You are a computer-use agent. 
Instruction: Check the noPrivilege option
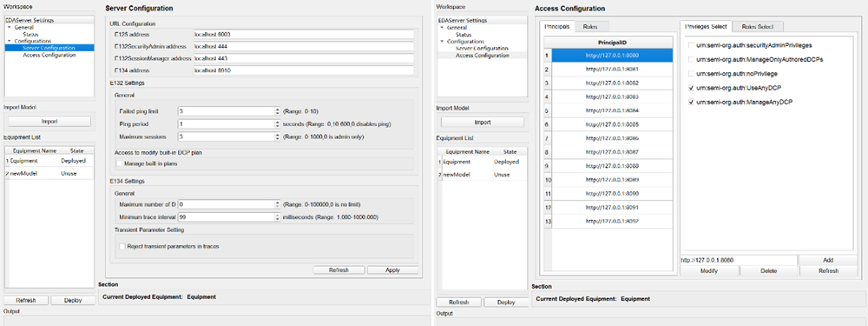tap(690, 74)
